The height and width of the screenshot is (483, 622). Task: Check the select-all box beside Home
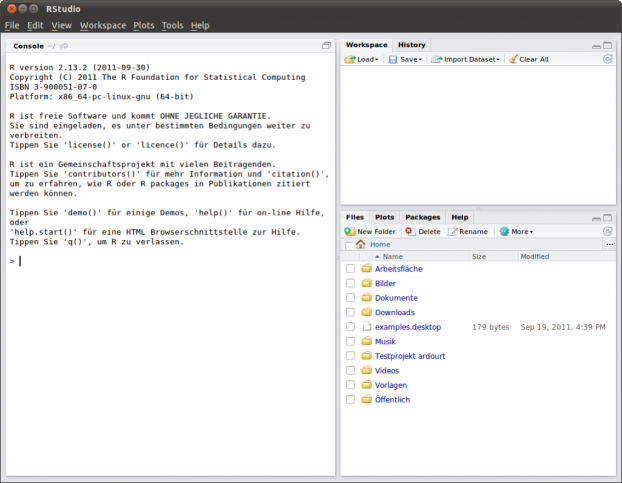pyautogui.click(x=349, y=245)
